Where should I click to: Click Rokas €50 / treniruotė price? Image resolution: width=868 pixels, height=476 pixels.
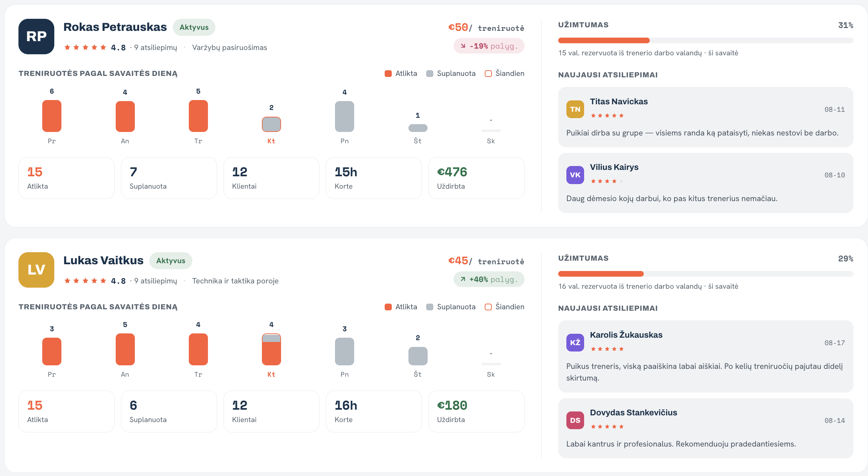click(486, 27)
